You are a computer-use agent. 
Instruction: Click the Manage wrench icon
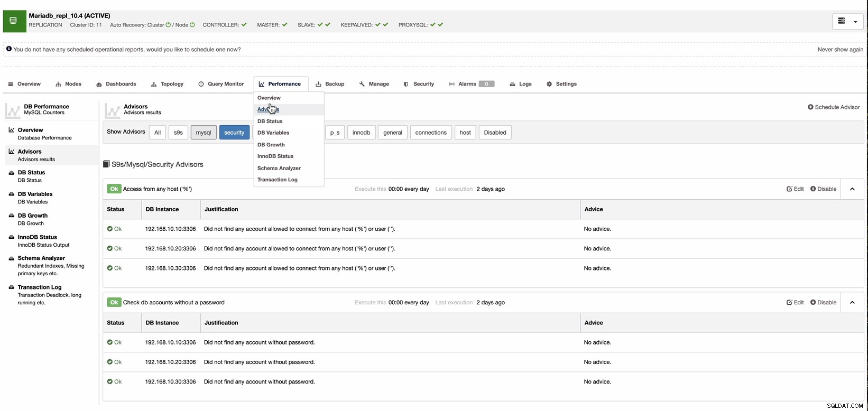pyautogui.click(x=362, y=84)
